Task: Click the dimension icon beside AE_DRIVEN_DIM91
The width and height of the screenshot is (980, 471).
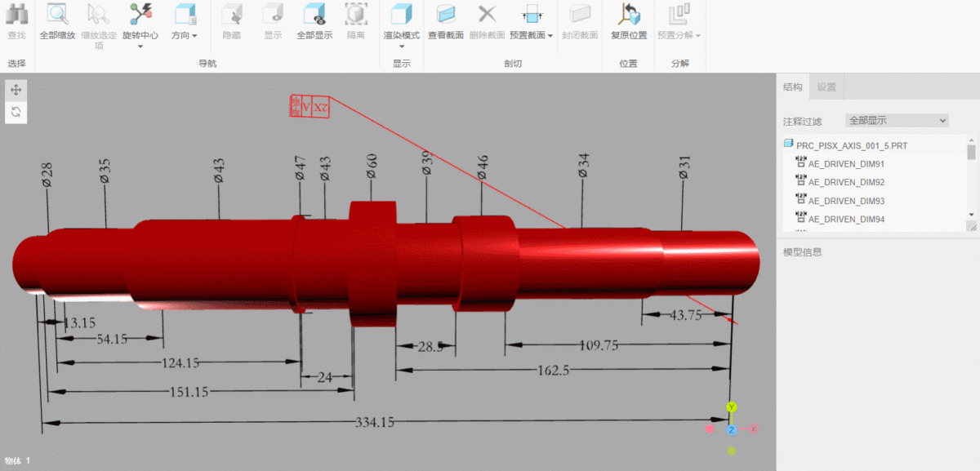Action: (801, 163)
